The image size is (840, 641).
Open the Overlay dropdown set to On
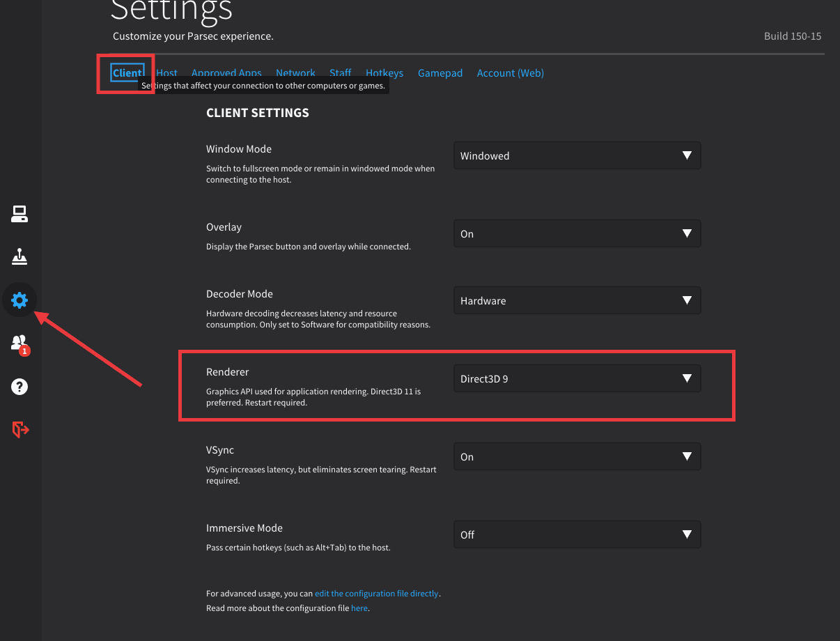tap(577, 234)
